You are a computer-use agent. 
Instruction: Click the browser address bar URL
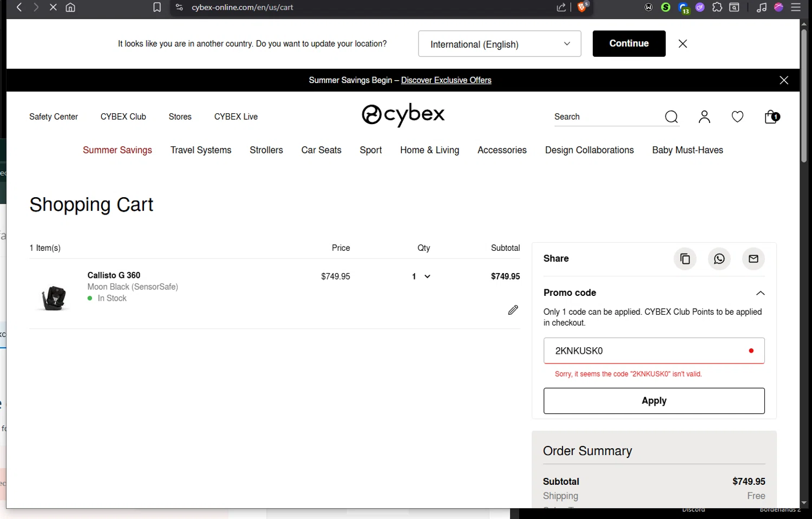(243, 8)
